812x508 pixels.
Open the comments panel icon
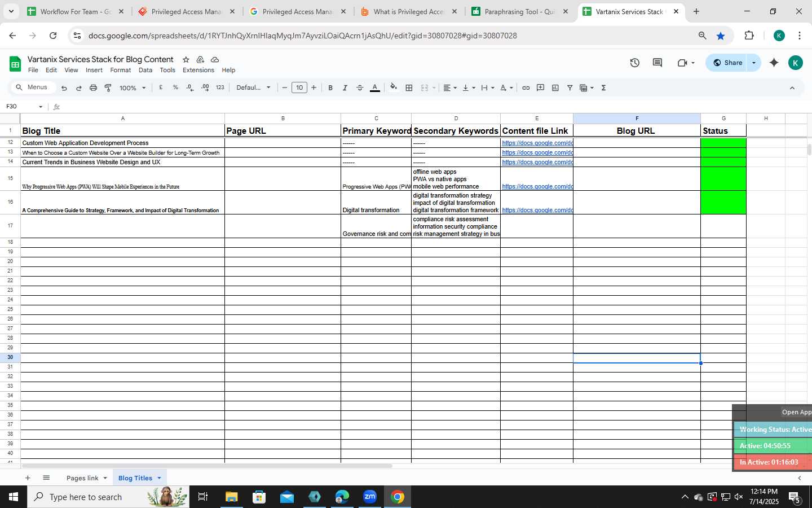click(x=657, y=63)
